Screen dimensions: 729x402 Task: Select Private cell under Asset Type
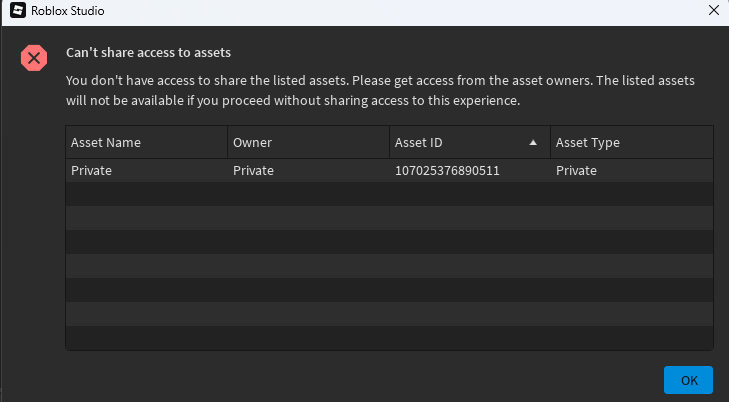tap(632, 171)
